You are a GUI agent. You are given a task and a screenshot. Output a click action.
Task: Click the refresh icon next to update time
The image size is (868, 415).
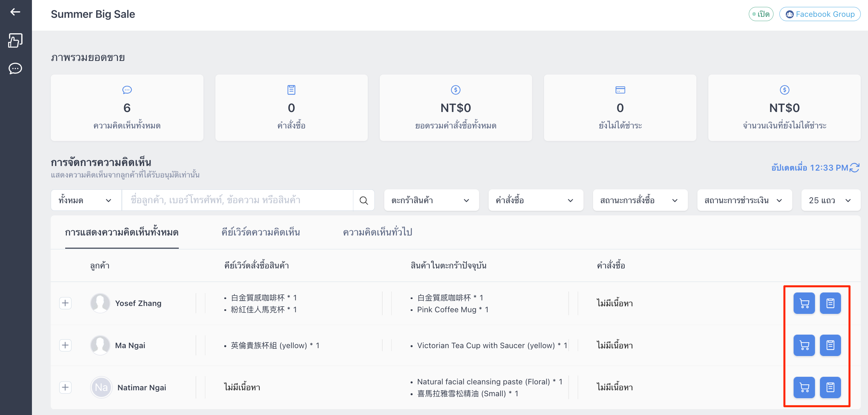click(854, 168)
